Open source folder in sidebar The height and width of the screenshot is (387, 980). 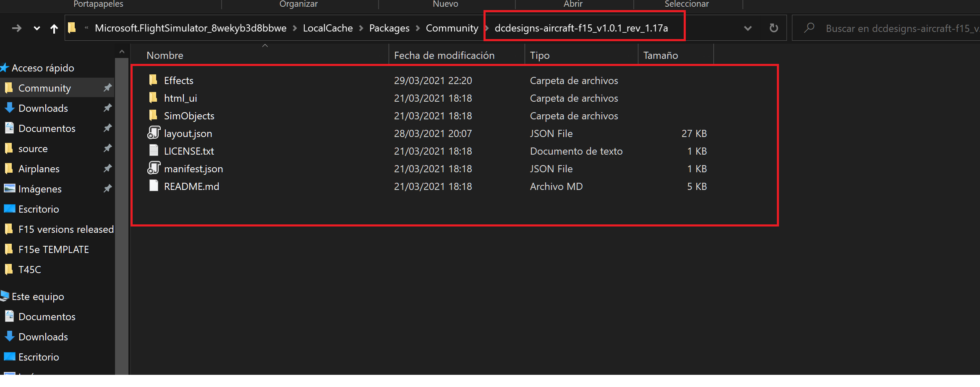pyautogui.click(x=33, y=148)
